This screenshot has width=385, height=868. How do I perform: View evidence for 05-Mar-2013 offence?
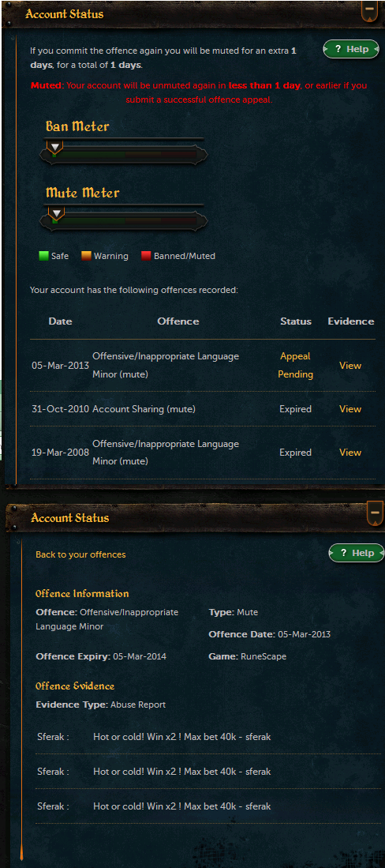point(350,366)
